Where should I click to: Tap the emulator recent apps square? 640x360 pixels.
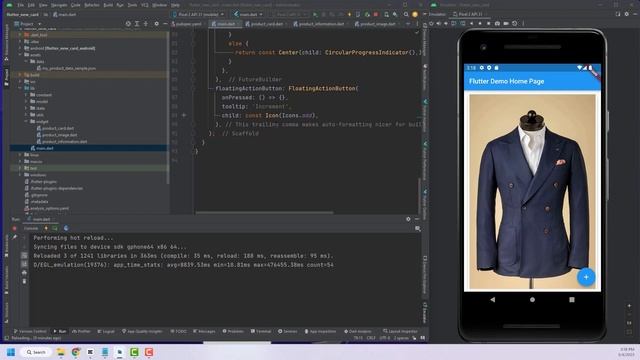[572, 300]
